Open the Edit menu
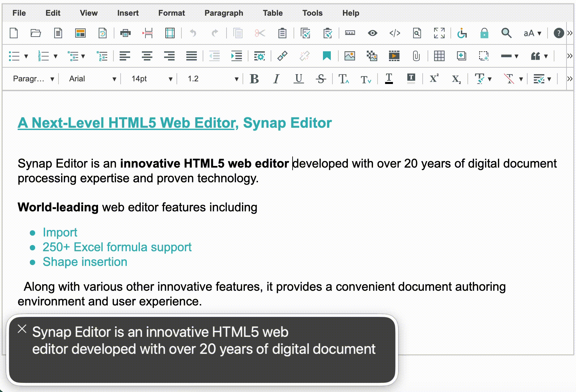576x392 pixels. [53, 13]
